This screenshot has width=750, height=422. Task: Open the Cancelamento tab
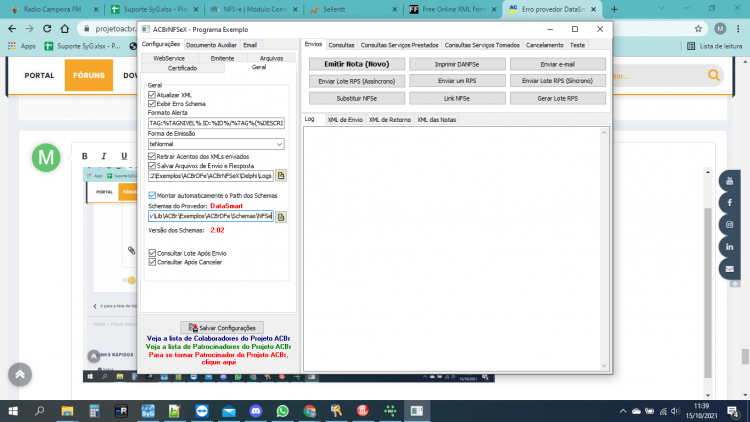pyautogui.click(x=544, y=45)
